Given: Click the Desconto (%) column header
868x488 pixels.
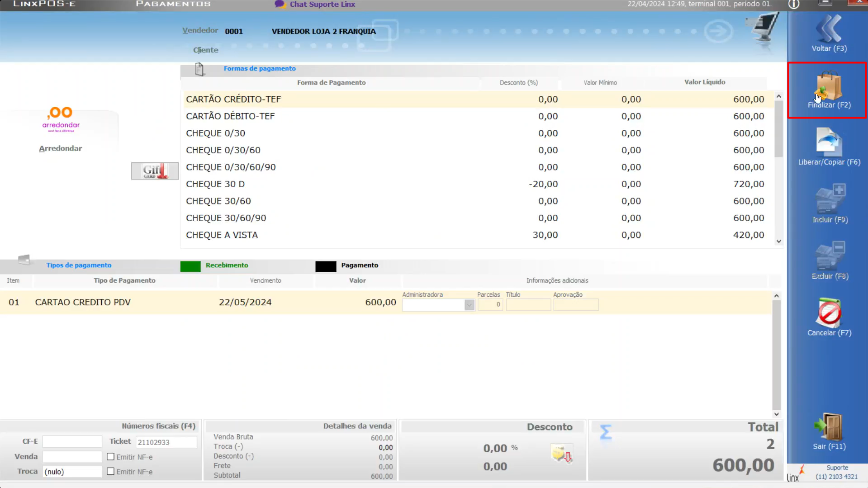Looking at the screenshot, I should point(518,82).
